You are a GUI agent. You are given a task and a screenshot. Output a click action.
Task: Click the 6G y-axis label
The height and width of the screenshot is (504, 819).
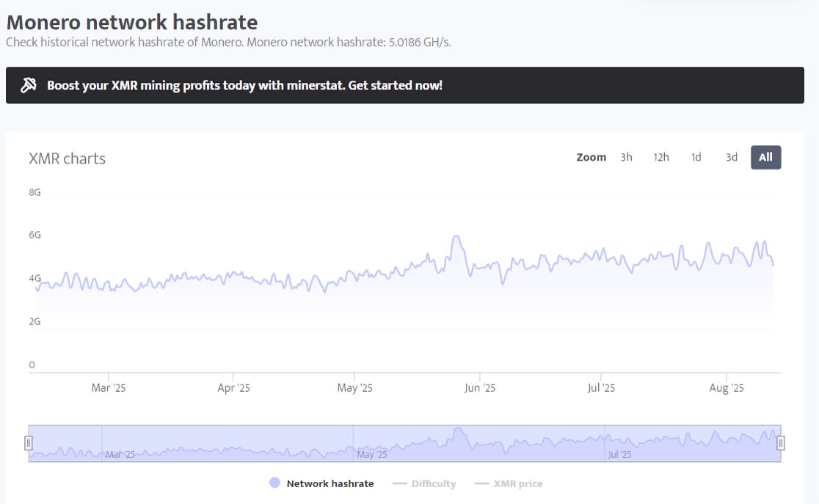34,235
